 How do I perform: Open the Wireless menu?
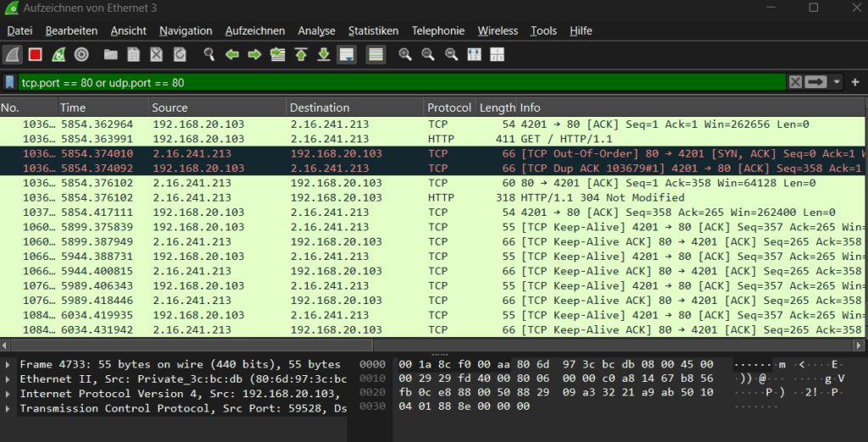pos(498,31)
